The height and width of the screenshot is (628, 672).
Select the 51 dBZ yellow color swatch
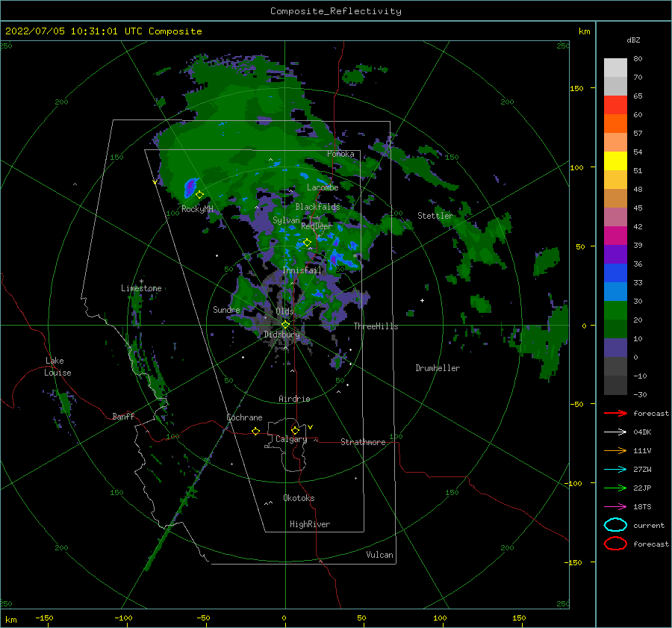(x=615, y=161)
